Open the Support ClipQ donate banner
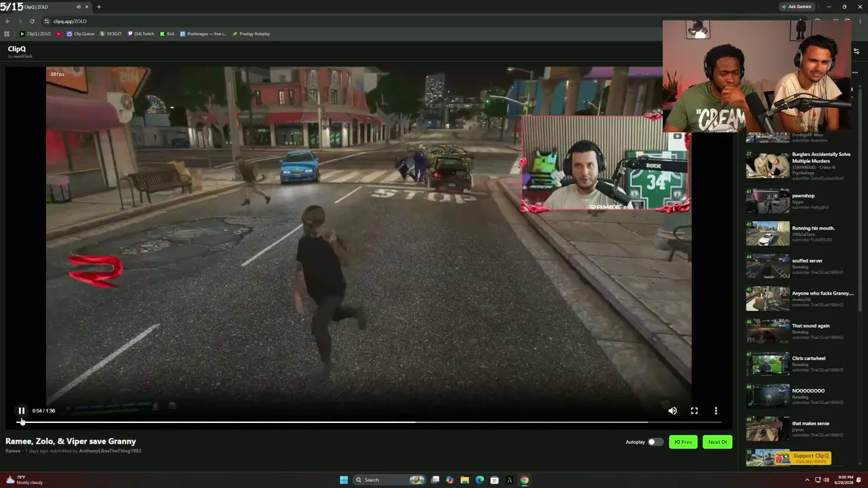The height and width of the screenshot is (488, 868). tap(804, 457)
